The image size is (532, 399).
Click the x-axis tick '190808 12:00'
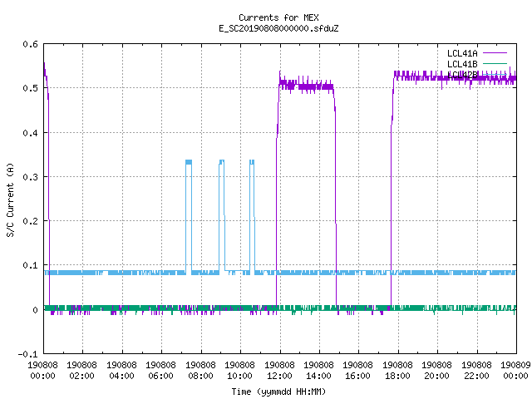click(x=279, y=370)
